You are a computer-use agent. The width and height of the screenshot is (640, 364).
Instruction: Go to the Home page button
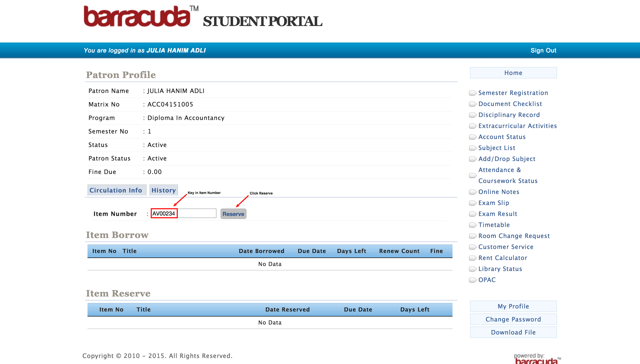tap(513, 73)
